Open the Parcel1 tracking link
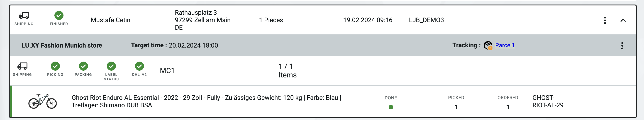The image size is (644, 120). (505, 45)
